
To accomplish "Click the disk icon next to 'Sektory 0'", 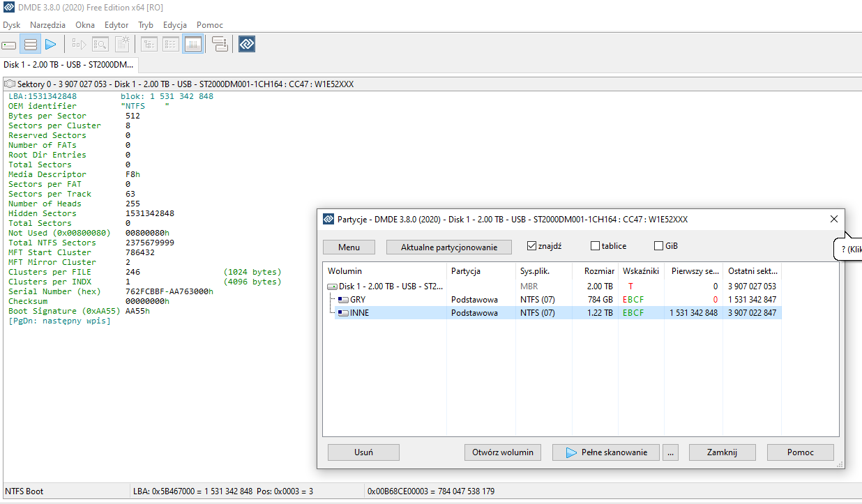I will [x=10, y=84].
